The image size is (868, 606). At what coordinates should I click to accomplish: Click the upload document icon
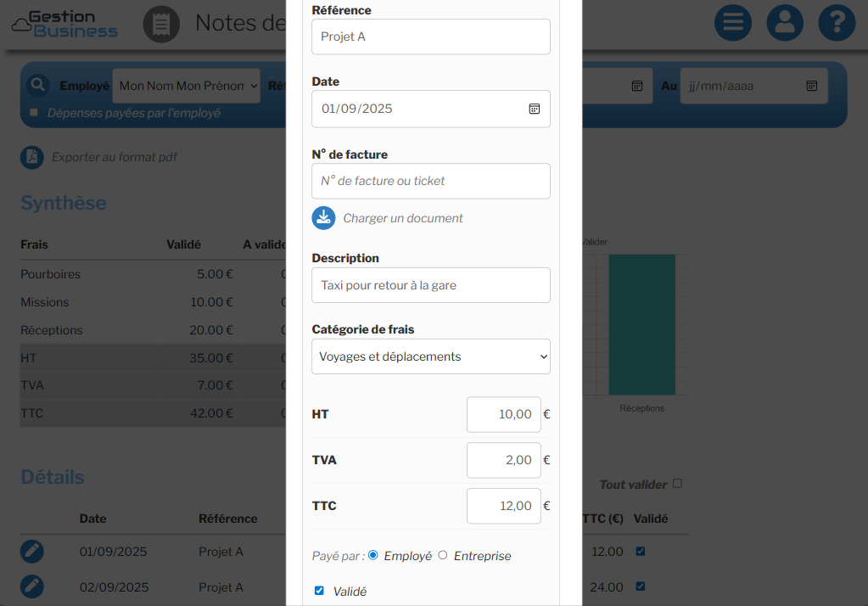pos(323,218)
